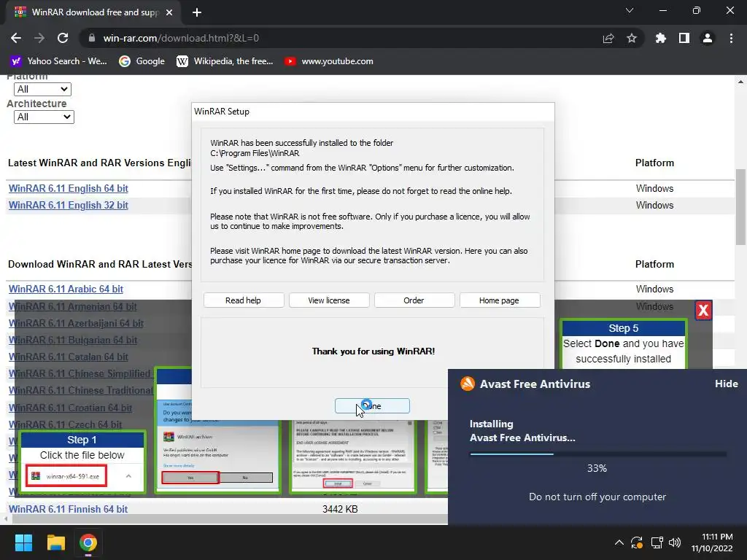Image resolution: width=747 pixels, height=560 pixels.
Task: Click scrollbar up arrow on page
Action: click(x=741, y=82)
